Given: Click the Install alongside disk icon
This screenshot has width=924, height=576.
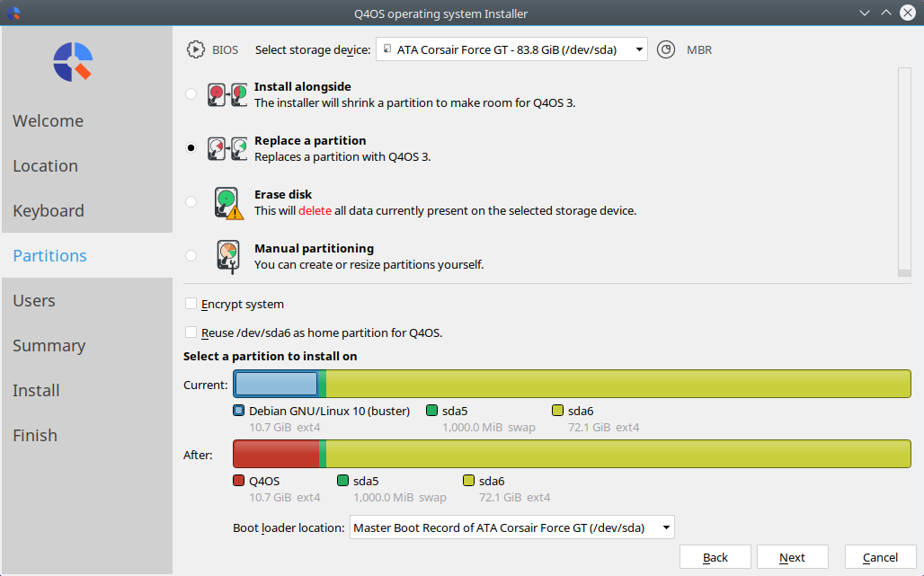Looking at the screenshot, I should (227, 95).
